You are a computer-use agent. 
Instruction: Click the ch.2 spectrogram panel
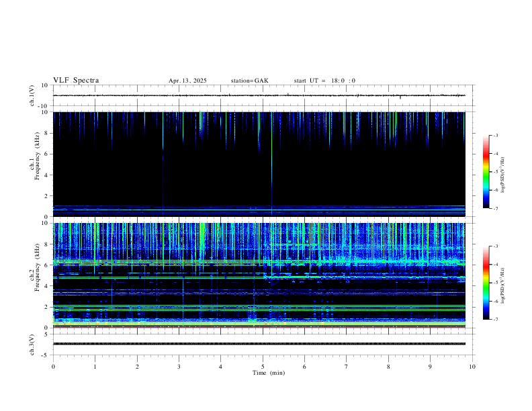[x=259, y=275]
